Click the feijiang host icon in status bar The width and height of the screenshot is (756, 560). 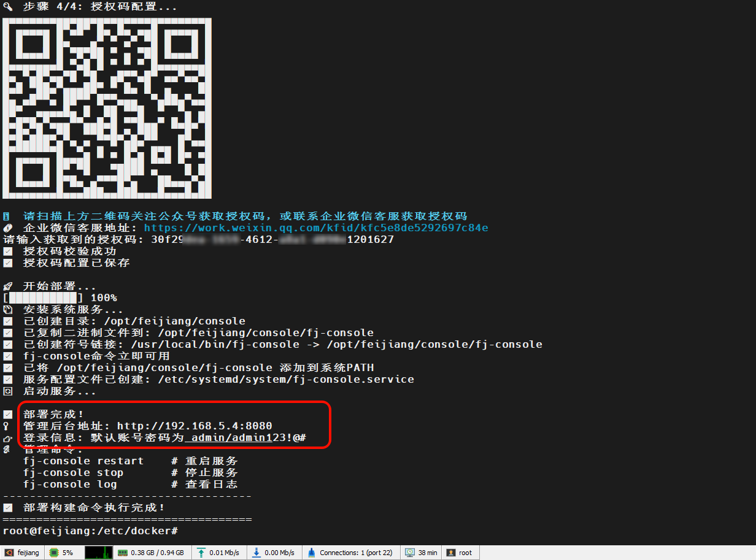(9, 553)
